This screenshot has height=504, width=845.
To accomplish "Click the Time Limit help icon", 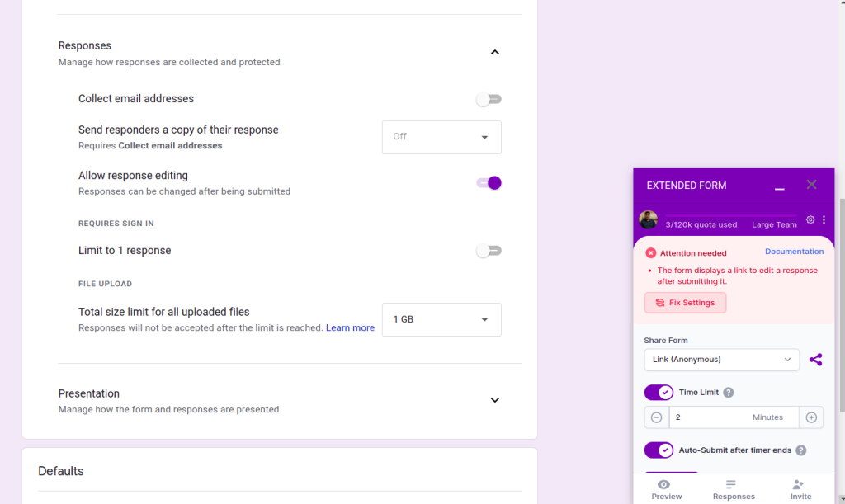I will point(728,392).
